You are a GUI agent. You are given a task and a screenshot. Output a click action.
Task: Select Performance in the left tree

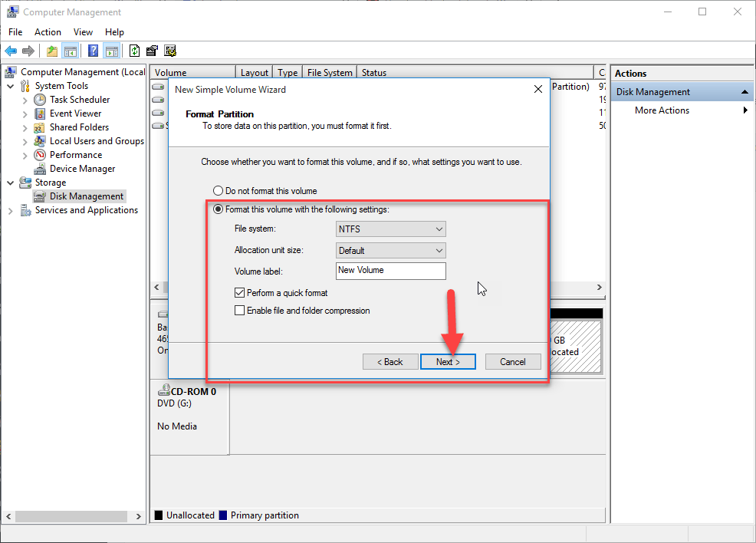click(x=75, y=155)
